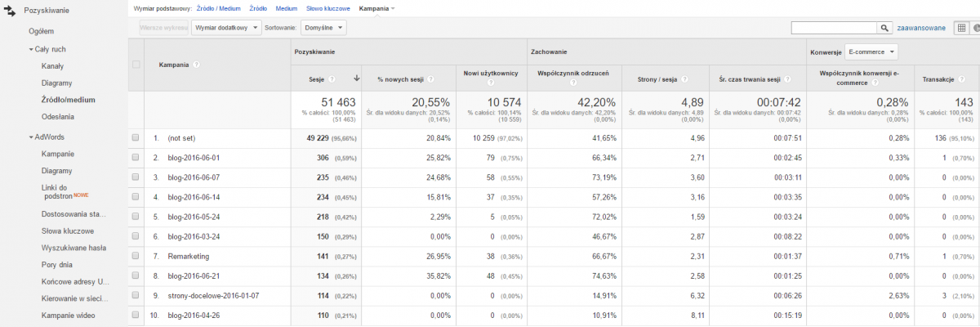This screenshot has width=980, height=327.
Task: Switch to the data table grid view icon
Action: click(x=961, y=28)
